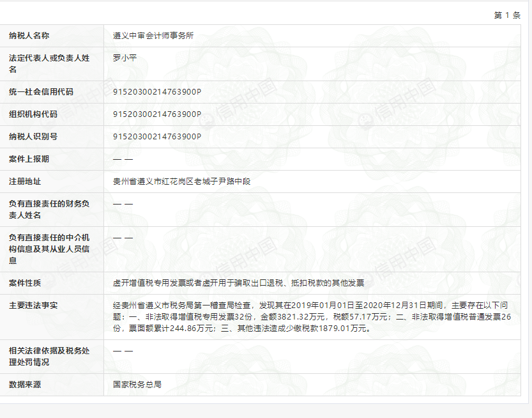Click the data source '国家税务总局'

pyautogui.click(x=137, y=385)
